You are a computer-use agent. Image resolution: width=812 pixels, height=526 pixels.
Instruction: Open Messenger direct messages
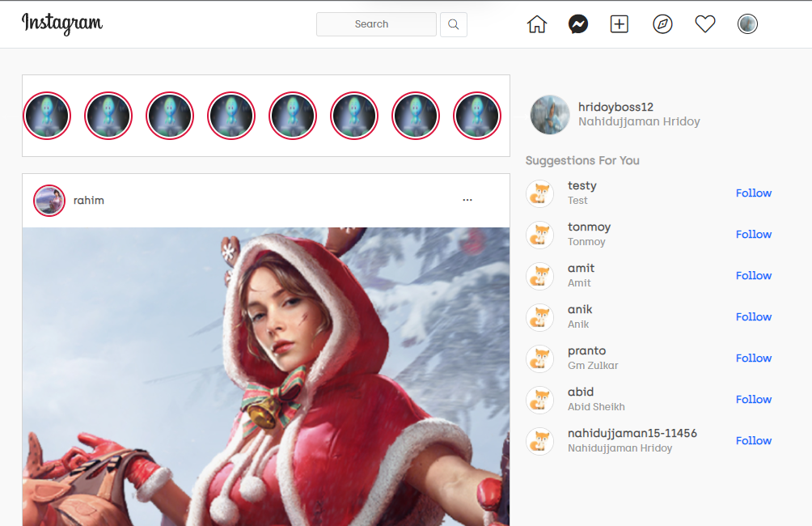(577, 24)
